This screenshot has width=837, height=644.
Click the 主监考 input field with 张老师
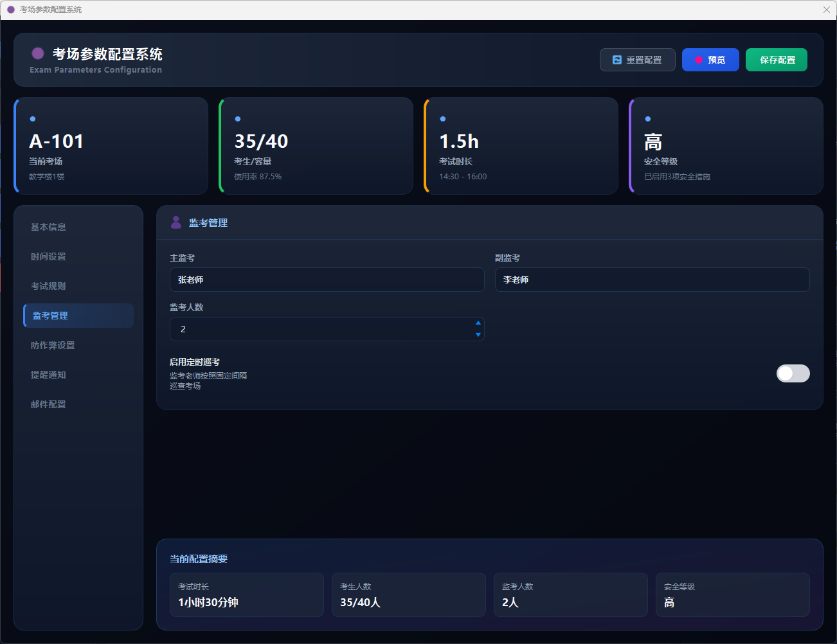click(x=327, y=280)
